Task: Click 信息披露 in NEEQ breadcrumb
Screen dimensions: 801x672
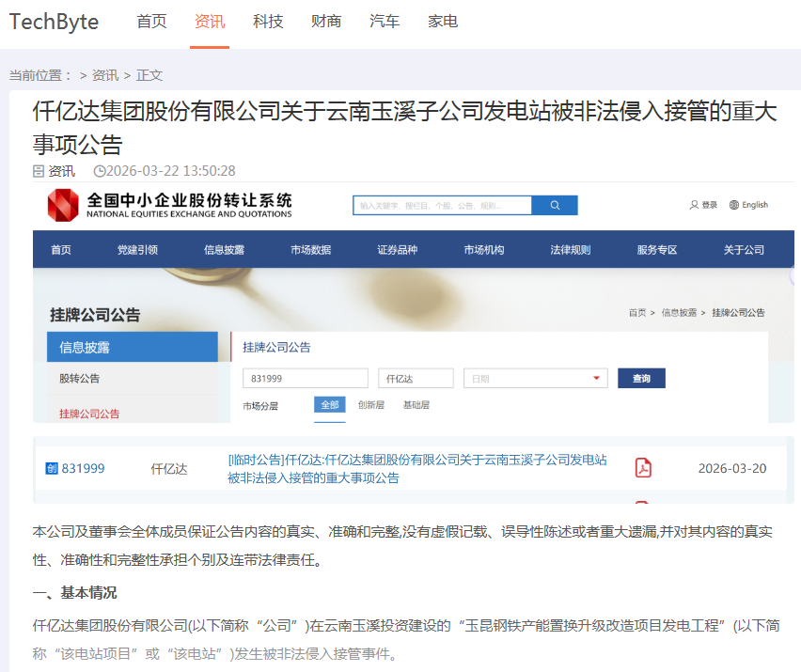Action: click(679, 313)
